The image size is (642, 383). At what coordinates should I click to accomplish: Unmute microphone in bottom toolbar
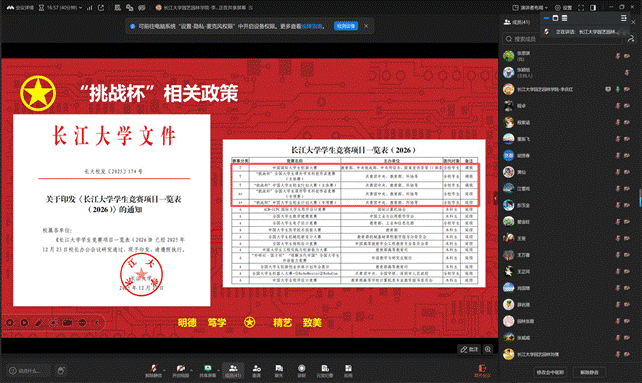pos(153,371)
